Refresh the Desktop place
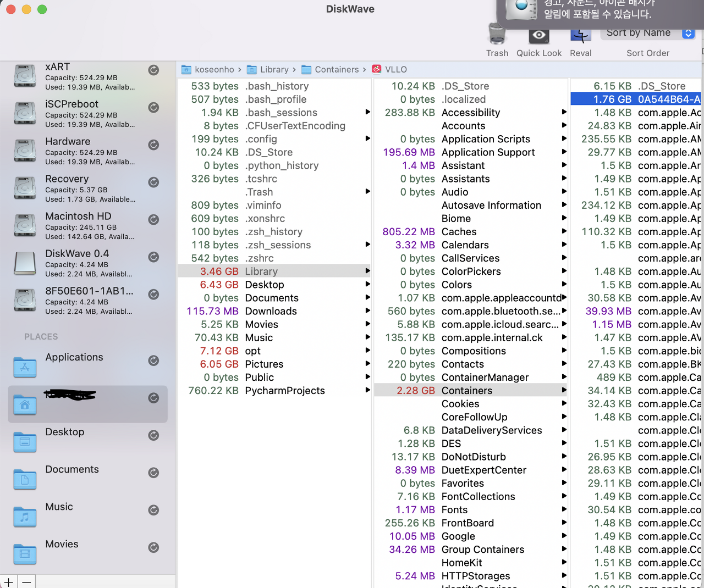 [x=154, y=436]
